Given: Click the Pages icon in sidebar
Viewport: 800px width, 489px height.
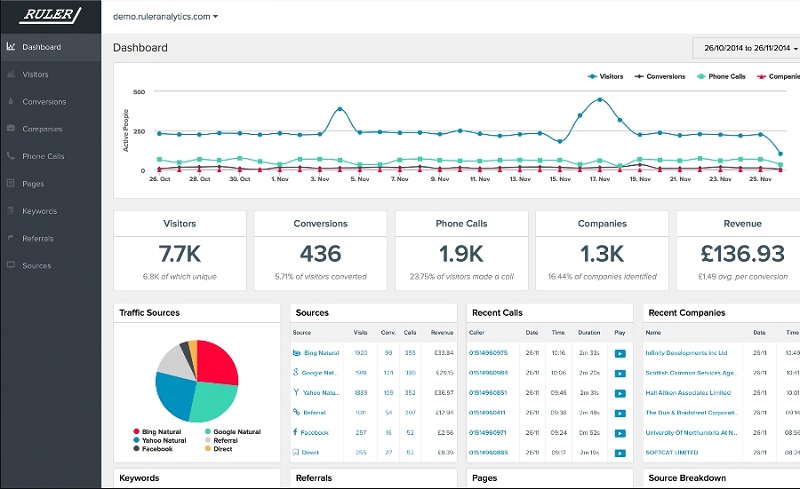Looking at the screenshot, I should [11, 183].
